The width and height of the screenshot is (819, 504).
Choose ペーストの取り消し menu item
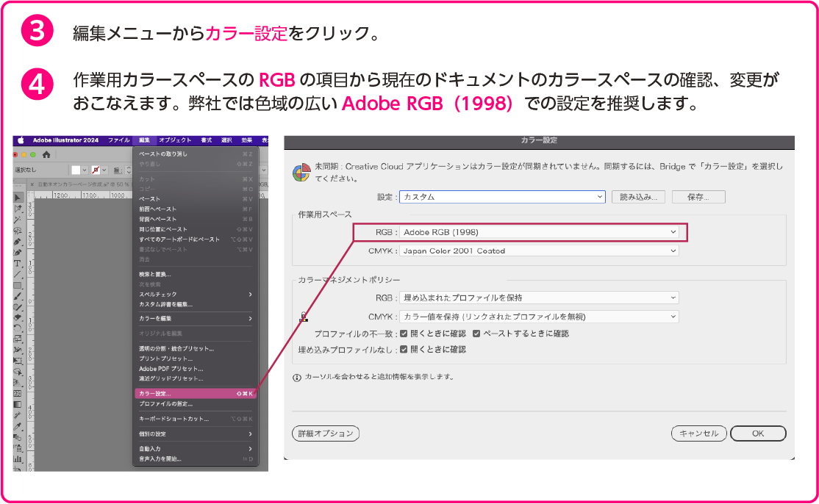196,154
